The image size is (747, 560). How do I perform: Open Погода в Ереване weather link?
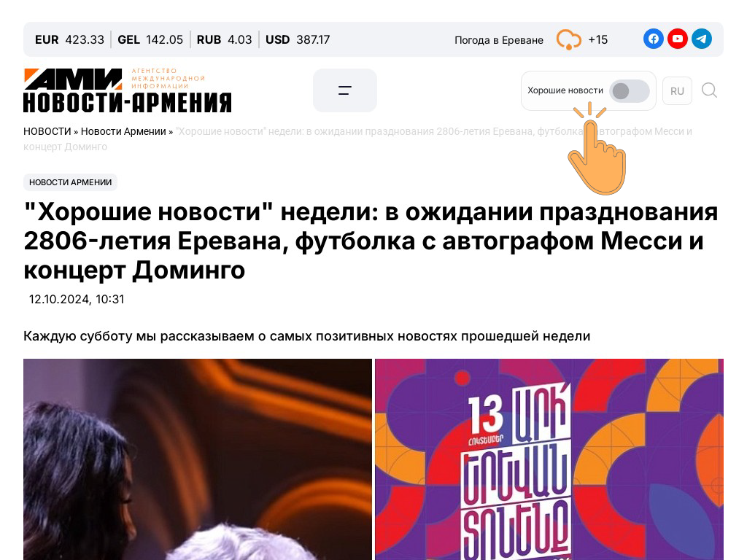coord(499,40)
